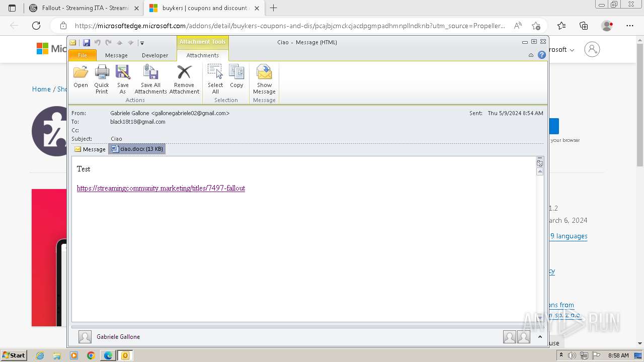
Task: Click the Read aloud icon in Edge address bar
Action: click(x=517, y=26)
